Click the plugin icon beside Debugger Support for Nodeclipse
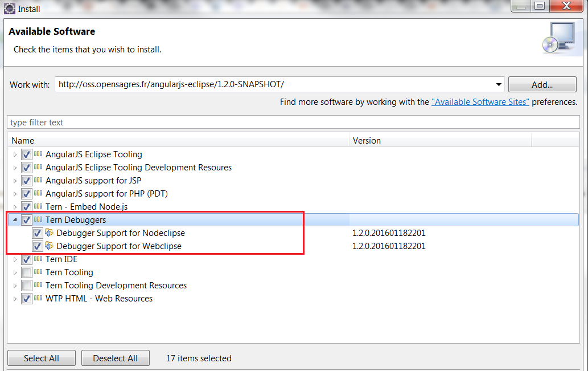 [x=48, y=233]
